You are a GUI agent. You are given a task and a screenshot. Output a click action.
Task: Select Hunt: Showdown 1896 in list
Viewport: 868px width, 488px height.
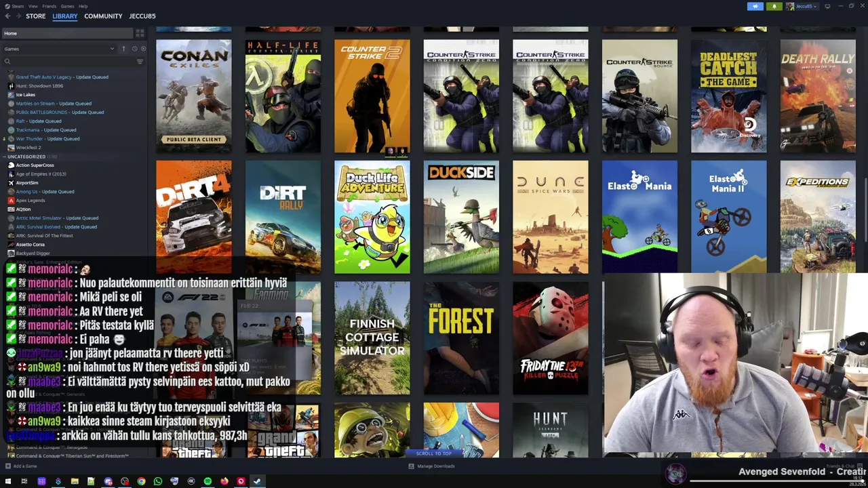coord(39,86)
